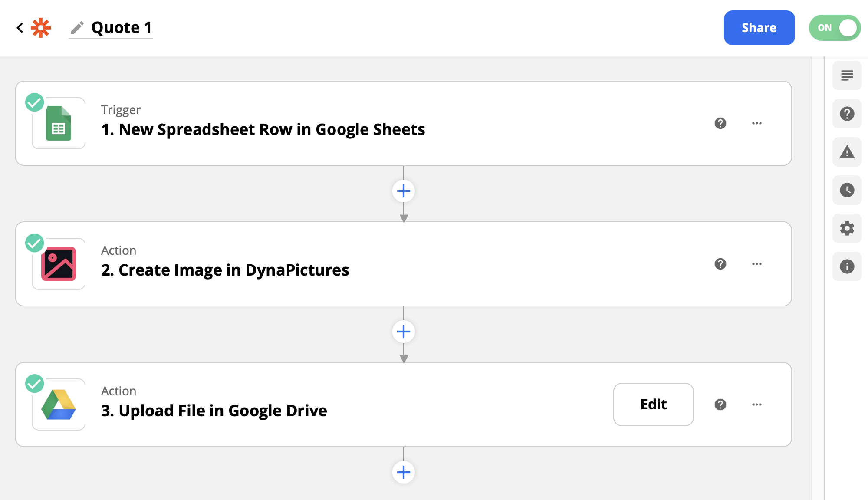Open the DynaPictures step's ellipsis menu

[757, 264]
